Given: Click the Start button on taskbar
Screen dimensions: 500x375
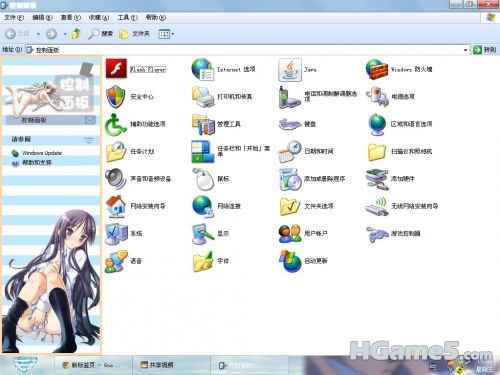Looking at the screenshot, I should click(x=26, y=365).
